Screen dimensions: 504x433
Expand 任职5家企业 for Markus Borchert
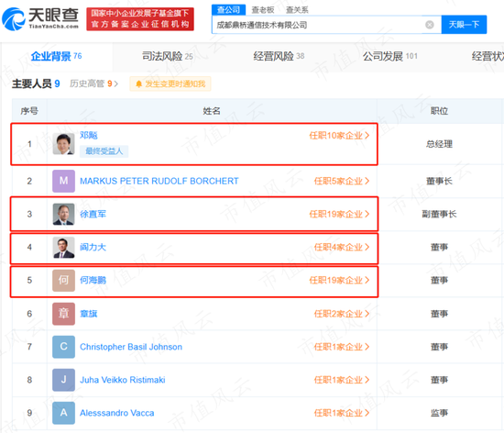342,181
